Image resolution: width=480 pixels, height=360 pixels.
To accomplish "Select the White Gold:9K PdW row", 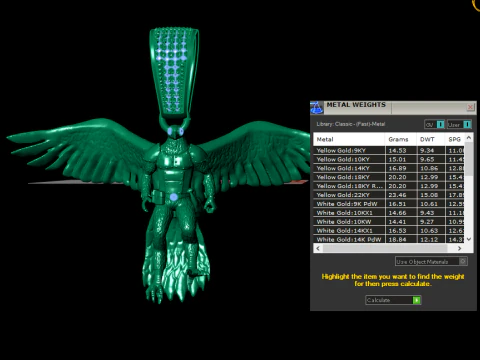I will click(x=389, y=204).
